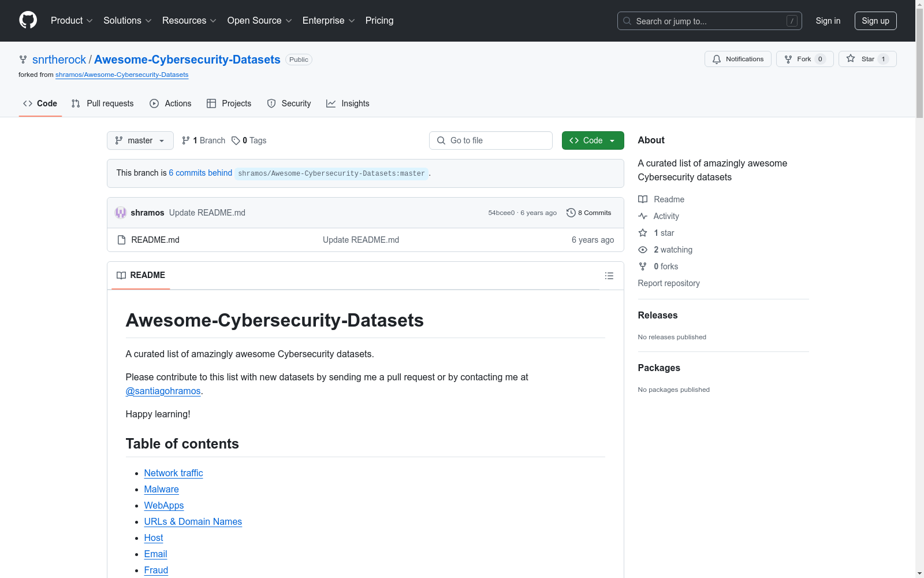Open the @santiagohramos link

(163, 391)
